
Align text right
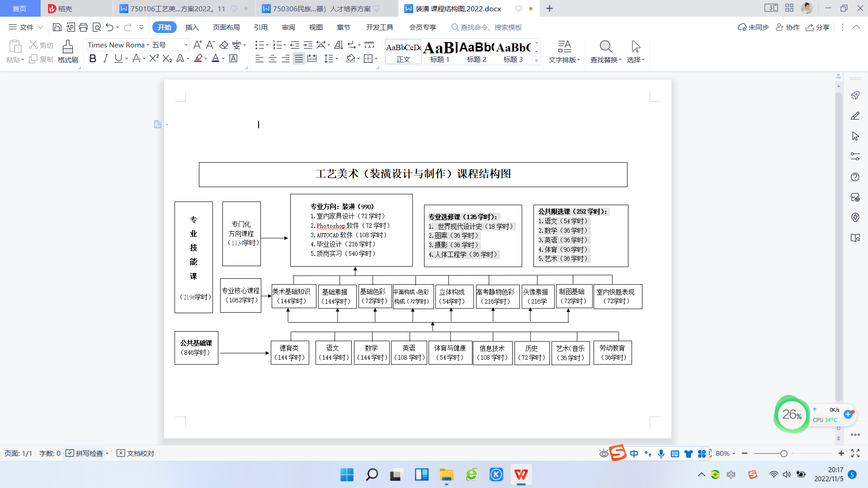(286, 59)
